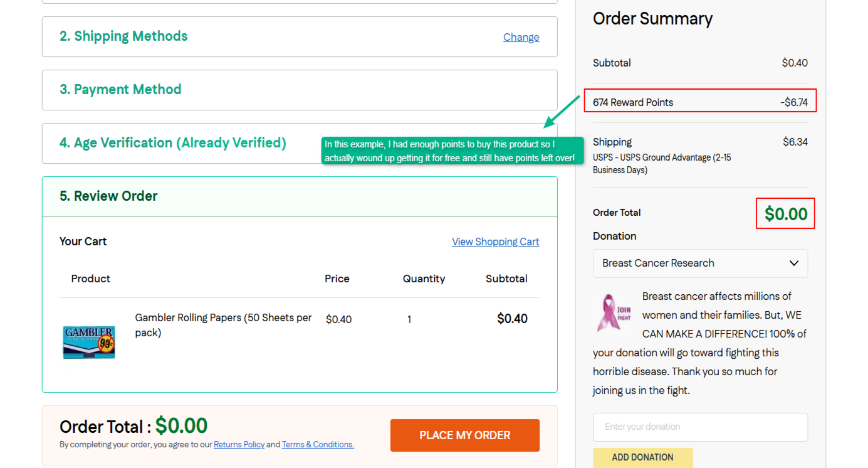
Task: Open the Terms & Conditions link
Action: (x=318, y=444)
